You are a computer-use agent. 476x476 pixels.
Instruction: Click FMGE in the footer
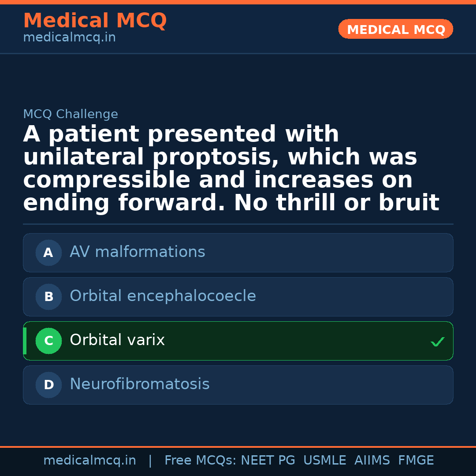(416, 461)
